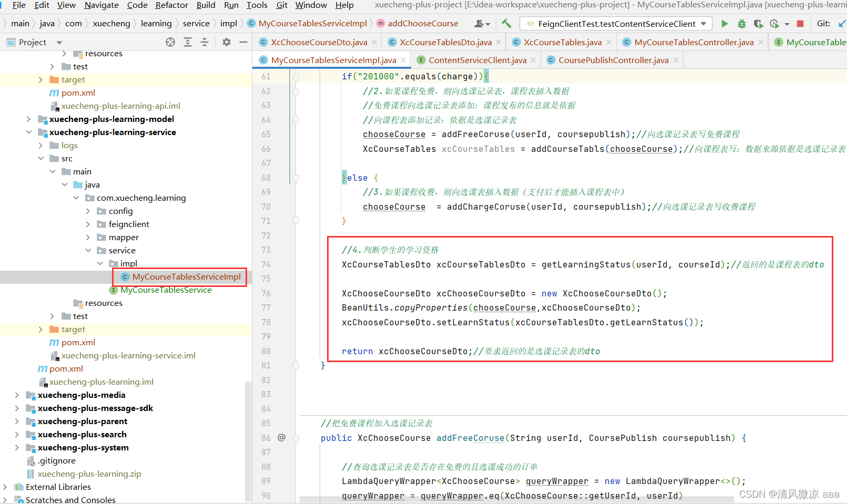Select MyCourseTablesServiceImpl in project tree
Screen dimensions: 847x504
coord(186,277)
